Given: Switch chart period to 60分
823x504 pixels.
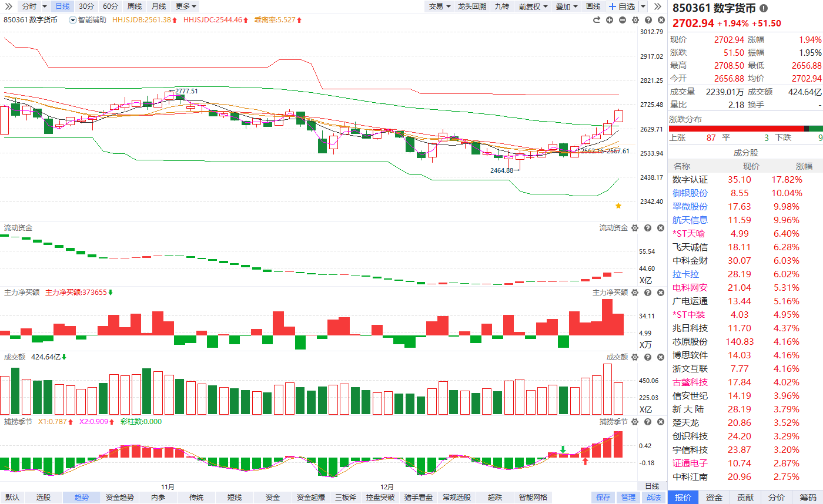Looking at the screenshot, I should [110, 6].
